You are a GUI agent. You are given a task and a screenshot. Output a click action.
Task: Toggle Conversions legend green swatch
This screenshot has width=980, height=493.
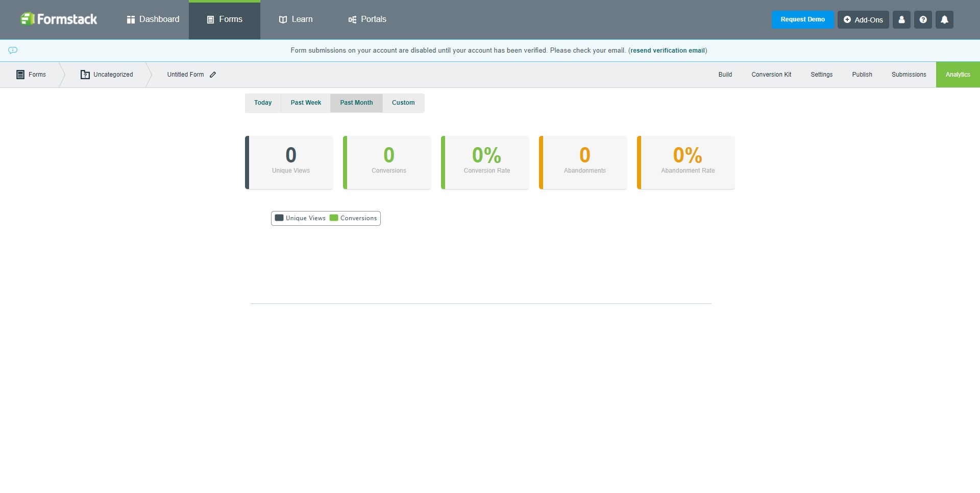coord(334,218)
